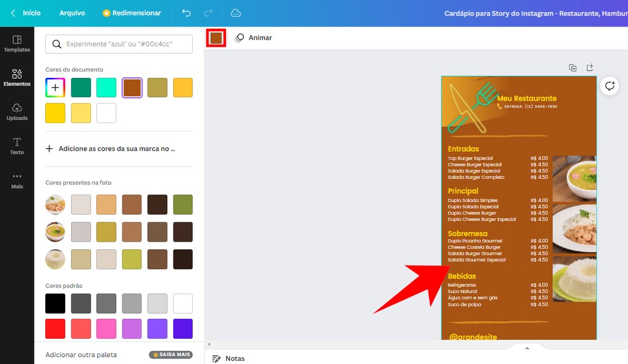Collapse the bottom Notas bar
This screenshot has width=628, height=364.
pos(527,348)
